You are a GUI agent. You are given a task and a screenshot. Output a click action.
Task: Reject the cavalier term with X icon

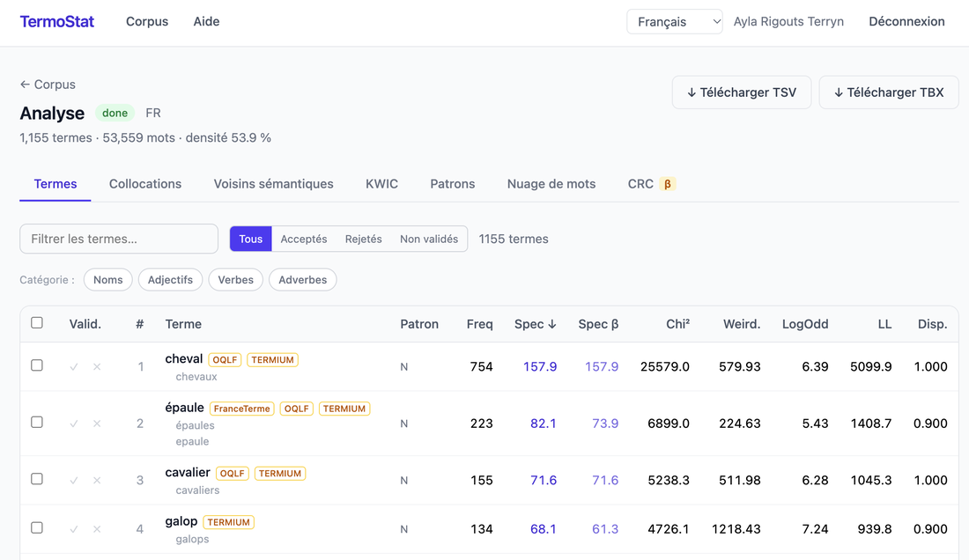(97, 481)
